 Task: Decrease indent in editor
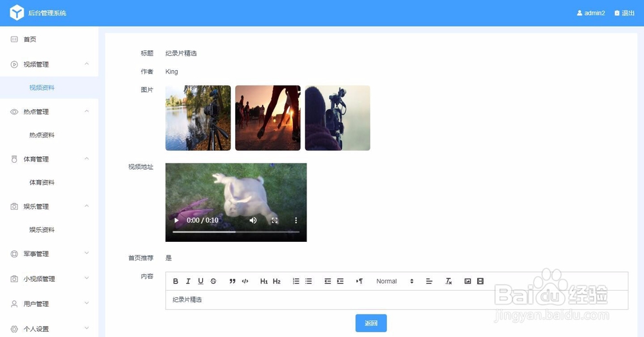327,281
